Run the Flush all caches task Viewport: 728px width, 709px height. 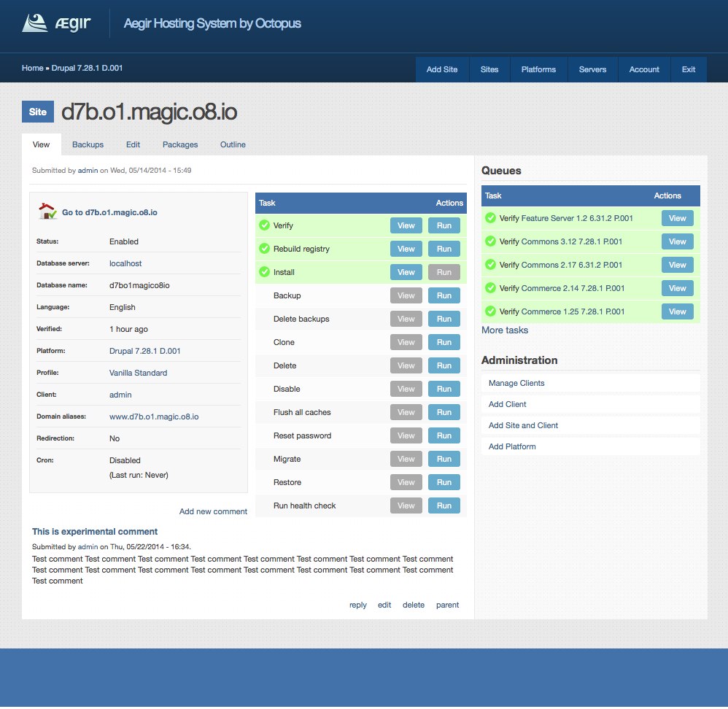click(444, 412)
